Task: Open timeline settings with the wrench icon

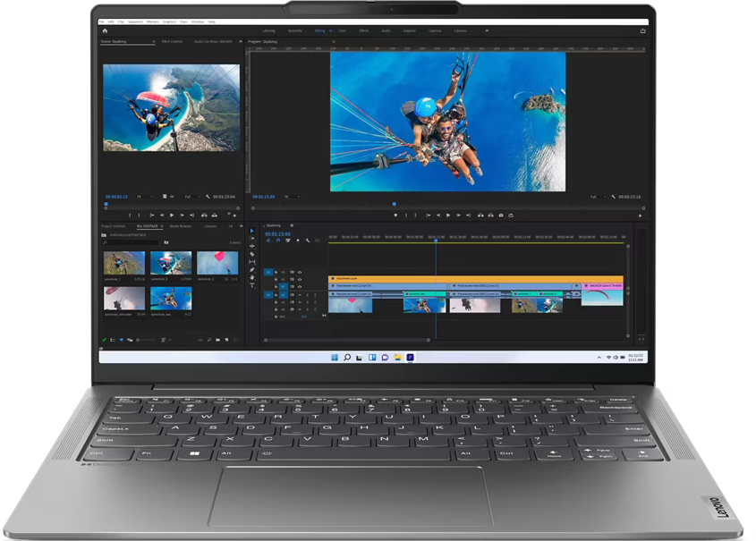Action: click(x=308, y=241)
